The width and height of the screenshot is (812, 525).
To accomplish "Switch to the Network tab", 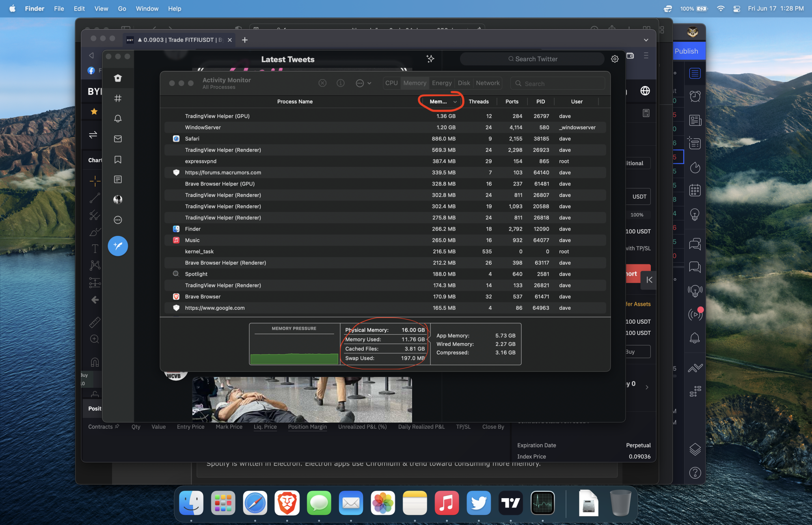I will 488,83.
